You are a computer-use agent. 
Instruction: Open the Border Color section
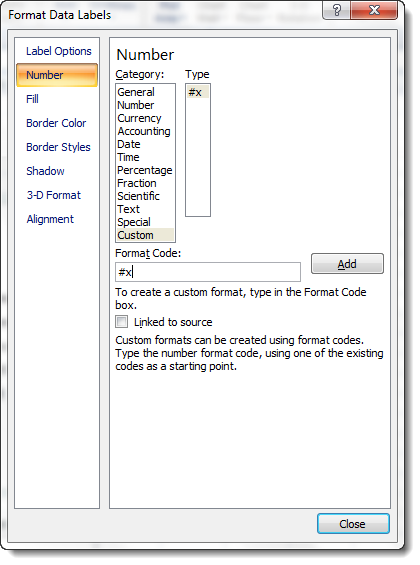click(x=56, y=123)
